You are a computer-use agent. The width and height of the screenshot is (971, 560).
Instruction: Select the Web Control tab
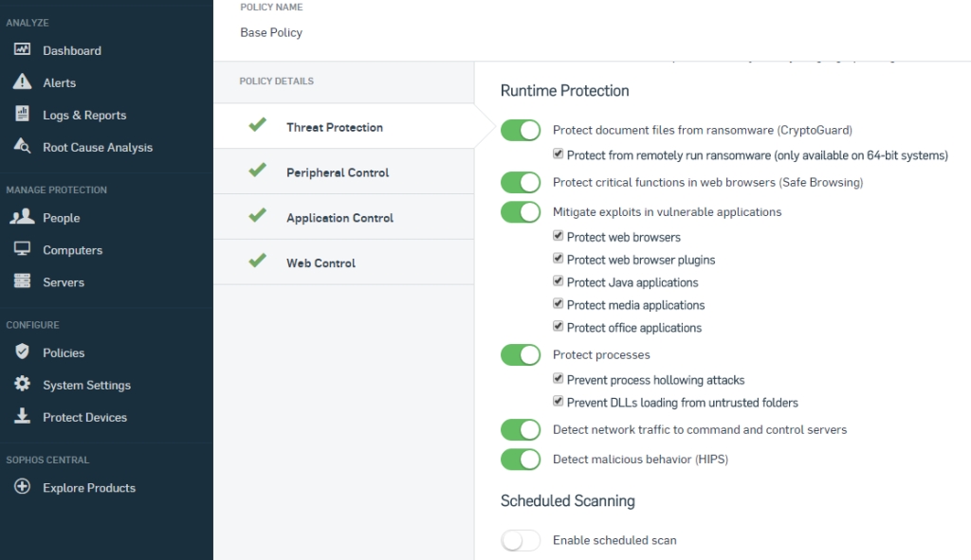(x=321, y=262)
